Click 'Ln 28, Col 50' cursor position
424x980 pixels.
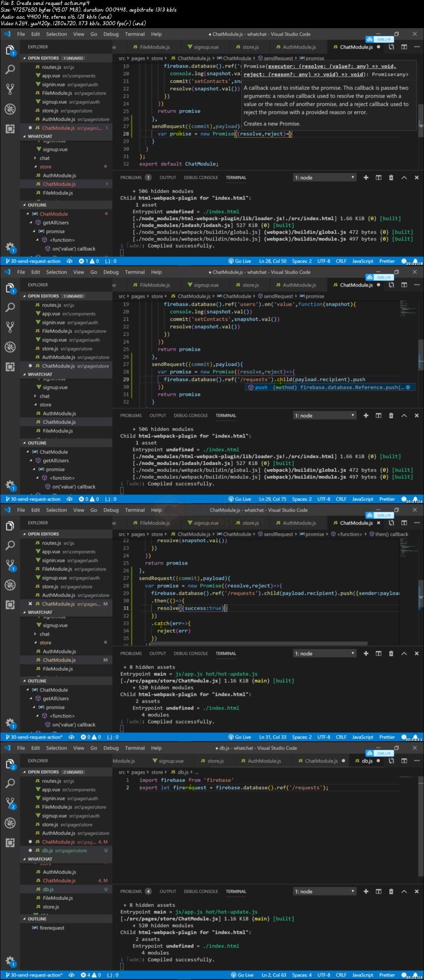[x=272, y=261]
